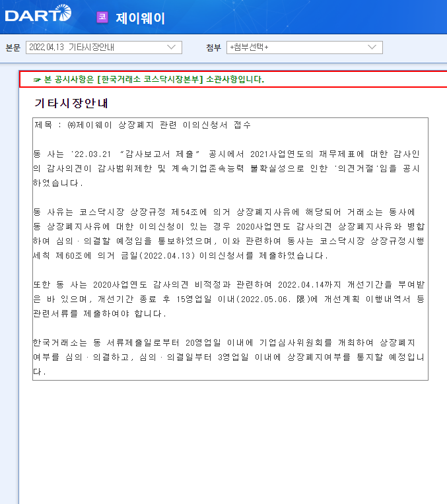This screenshot has width=447, height=504.
Task: Click the title line 상장폐지 관련 이의신청서 접수
Action: tap(143, 125)
